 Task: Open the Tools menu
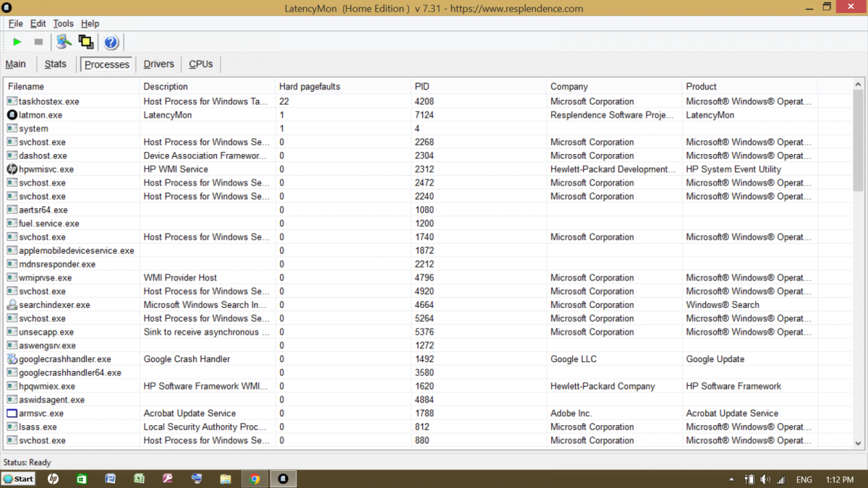tap(63, 24)
